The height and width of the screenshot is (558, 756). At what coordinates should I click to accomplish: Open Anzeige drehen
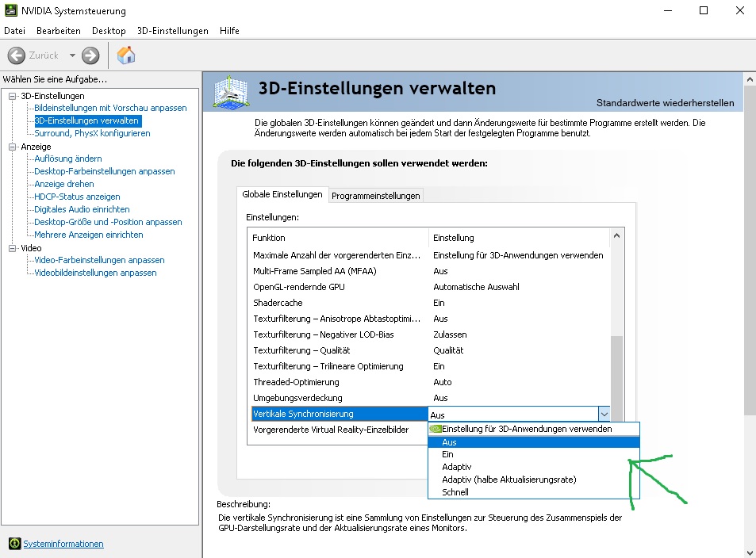(64, 184)
